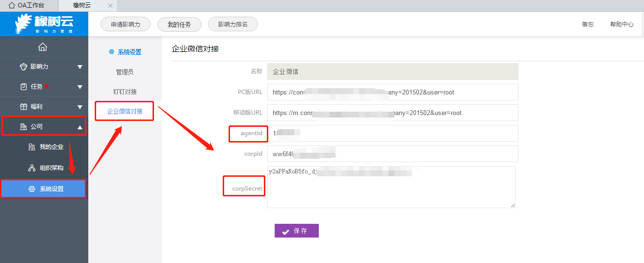
Task: Click the purple 保存 button
Action: [x=297, y=231]
